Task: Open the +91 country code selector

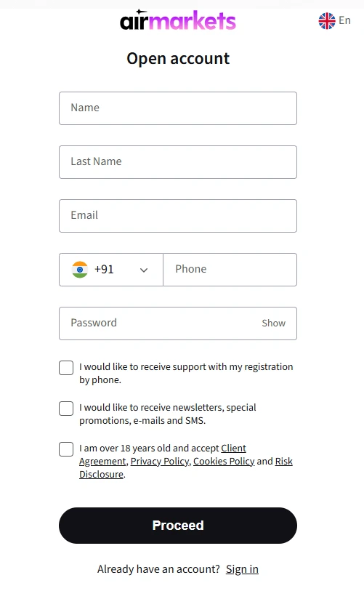Action: [x=111, y=270]
